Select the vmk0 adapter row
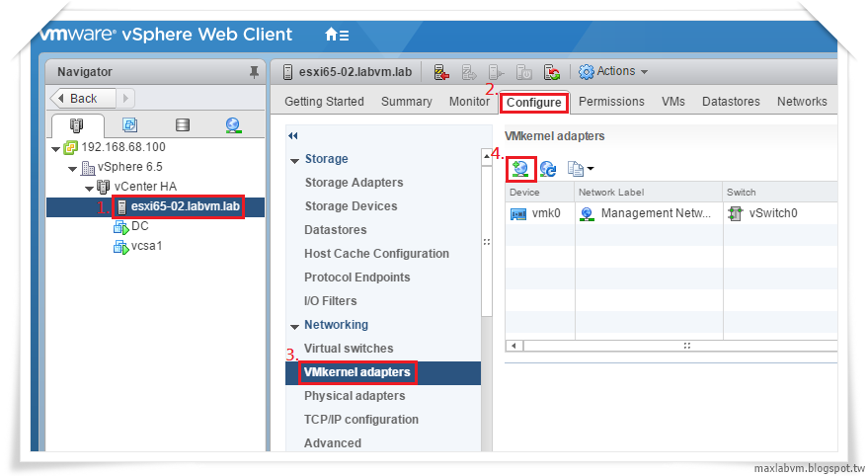Viewport: 868px width, 476px height. (671, 213)
